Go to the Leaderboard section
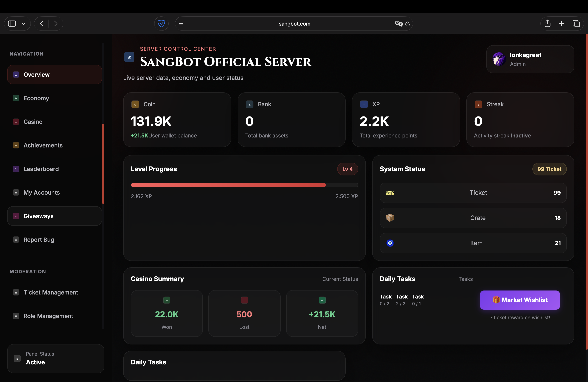 [41, 169]
